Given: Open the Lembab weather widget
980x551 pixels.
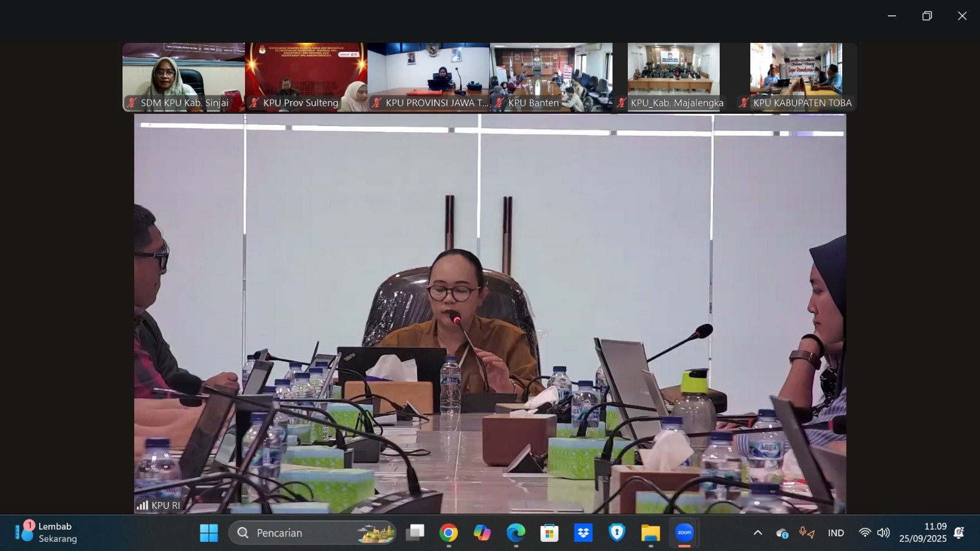Looking at the screenshot, I should (46, 533).
